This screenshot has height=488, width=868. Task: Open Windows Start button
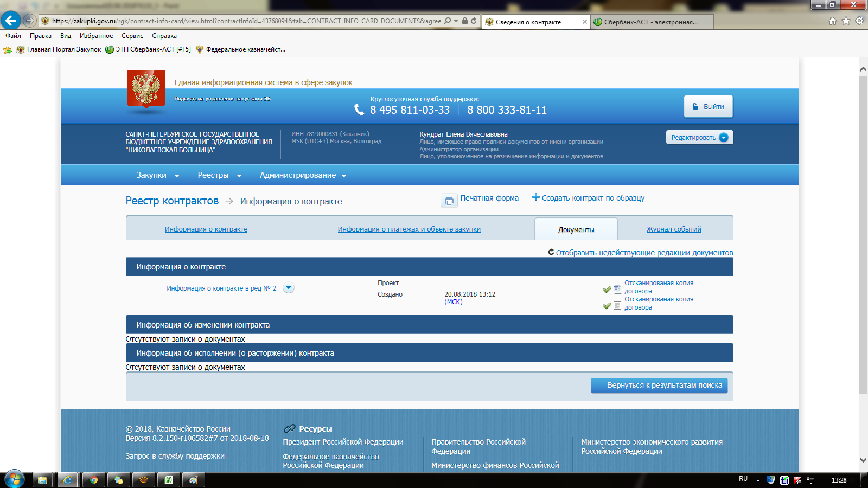[15, 480]
